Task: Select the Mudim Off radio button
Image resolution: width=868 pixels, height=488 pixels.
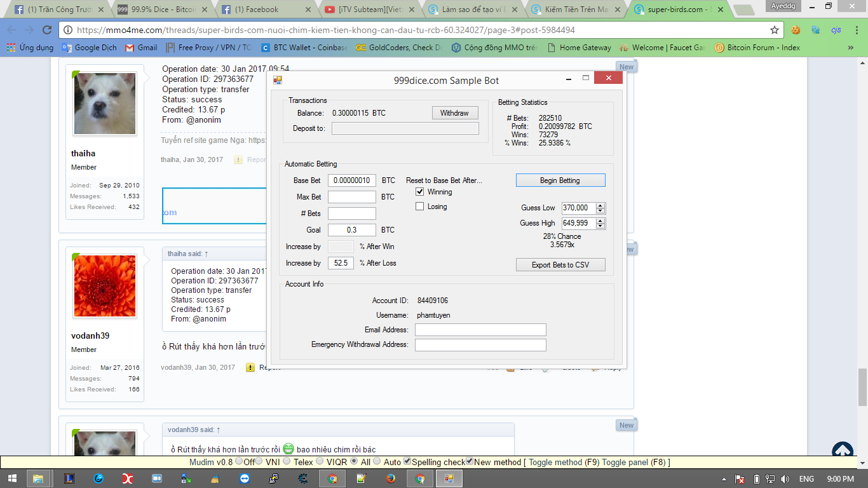Action: (x=239, y=461)
